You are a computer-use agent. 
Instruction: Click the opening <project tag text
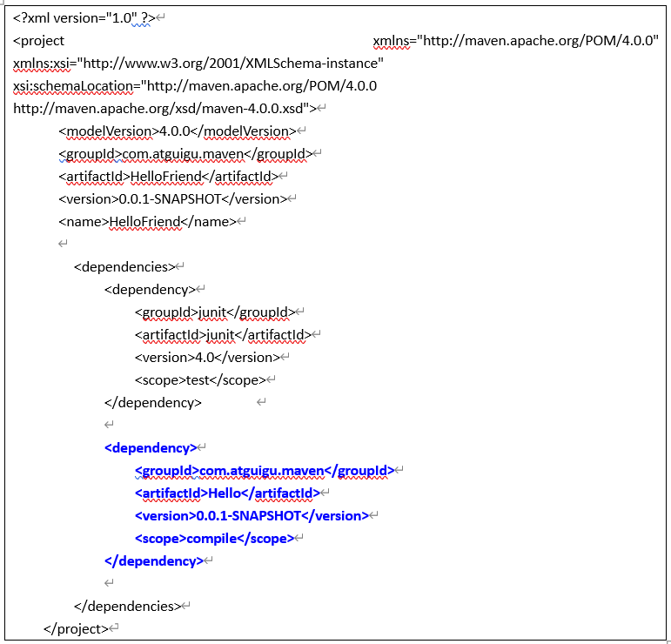[38, 41]
